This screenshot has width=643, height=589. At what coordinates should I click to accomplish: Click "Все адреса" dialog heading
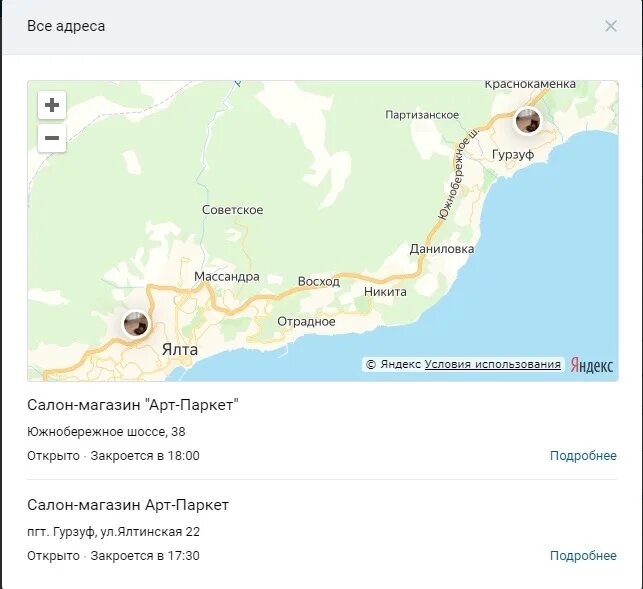(66, 26)
